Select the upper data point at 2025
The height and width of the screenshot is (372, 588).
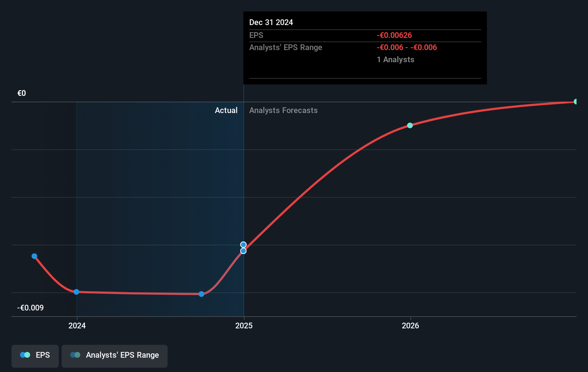pos(244,245)
